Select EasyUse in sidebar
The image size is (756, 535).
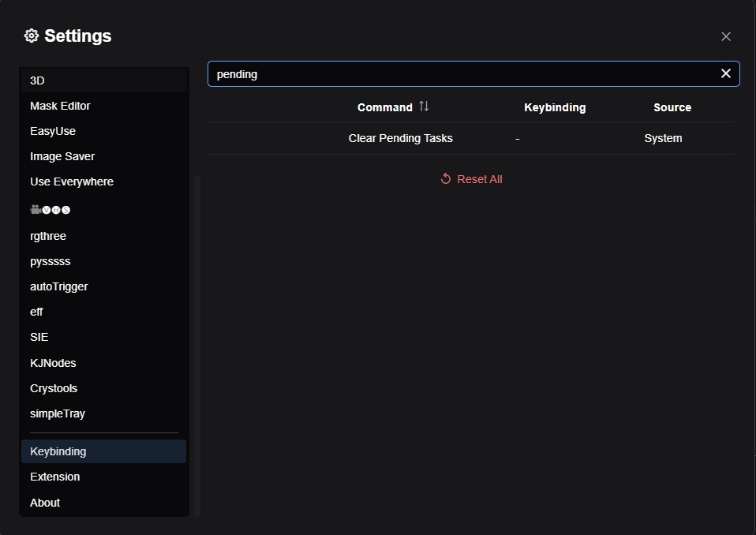103,131
